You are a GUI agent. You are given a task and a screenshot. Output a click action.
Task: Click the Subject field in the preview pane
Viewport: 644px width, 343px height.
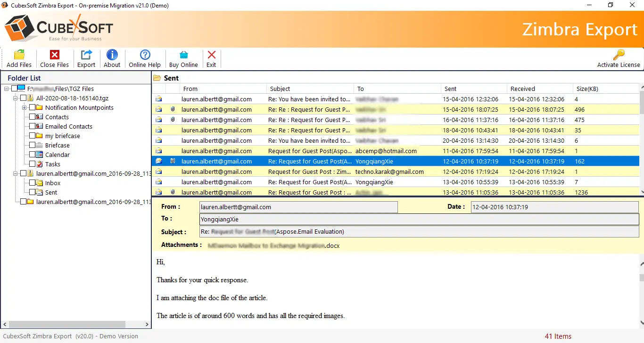click(421, 232)
